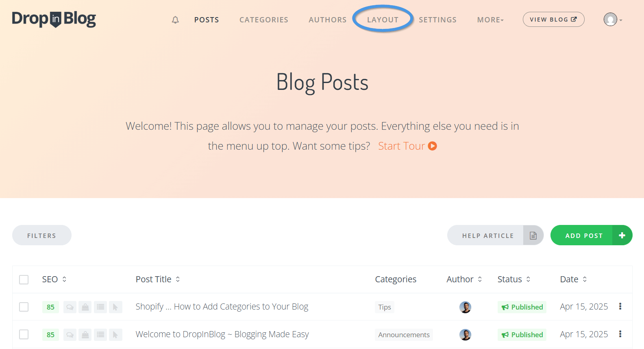Open the notifications bell

click(175, 20)
